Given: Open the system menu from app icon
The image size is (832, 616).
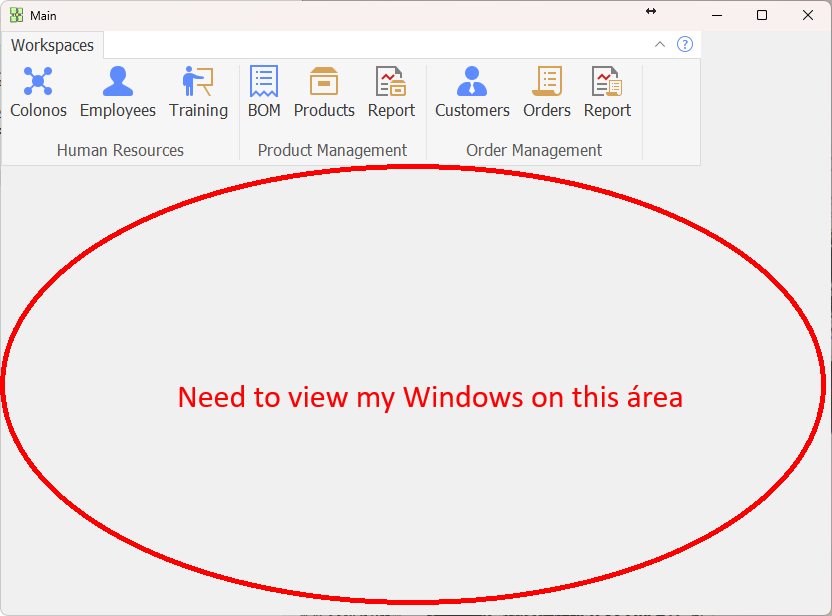Looking at the screenshot, I should coord(16,15).
